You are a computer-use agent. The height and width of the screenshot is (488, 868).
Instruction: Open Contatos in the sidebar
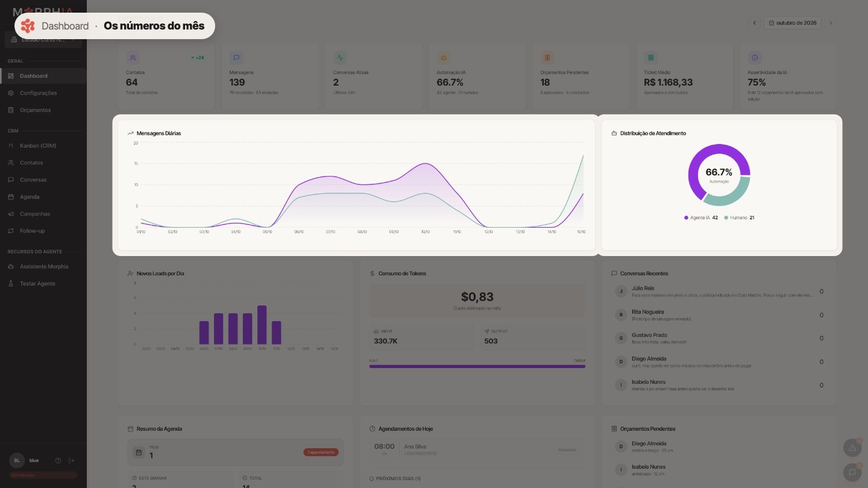tap(43, 163)
